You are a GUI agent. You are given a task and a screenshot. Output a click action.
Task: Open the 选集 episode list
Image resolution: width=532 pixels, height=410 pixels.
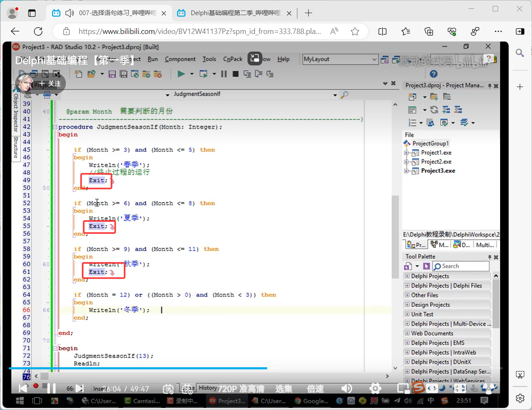coord(284,389)
